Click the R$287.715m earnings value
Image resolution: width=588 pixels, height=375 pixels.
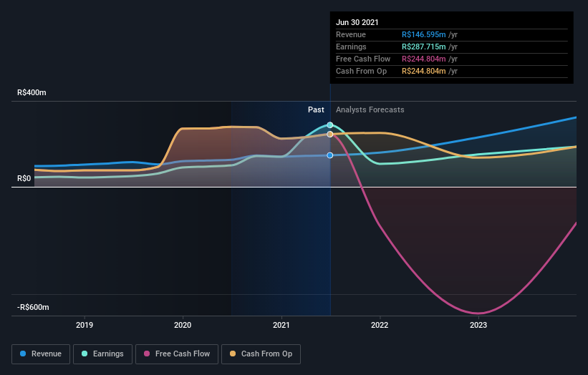pyautogui.click(x=424, y=47)
